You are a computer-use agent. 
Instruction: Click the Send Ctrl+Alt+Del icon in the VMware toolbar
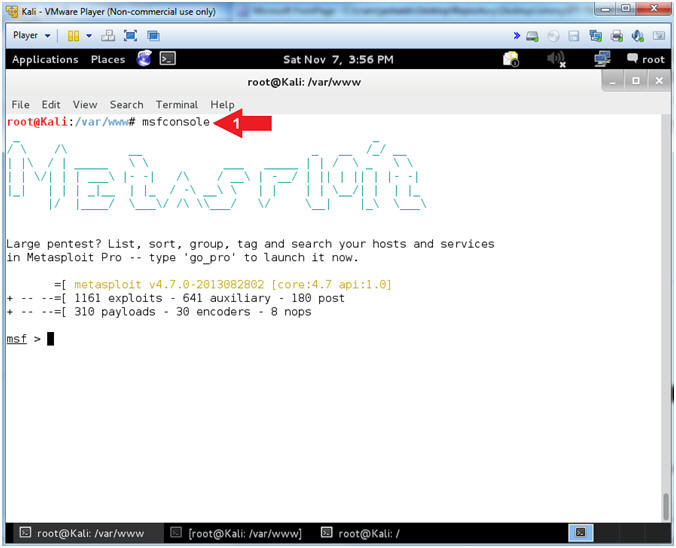(x=108, y=36)
